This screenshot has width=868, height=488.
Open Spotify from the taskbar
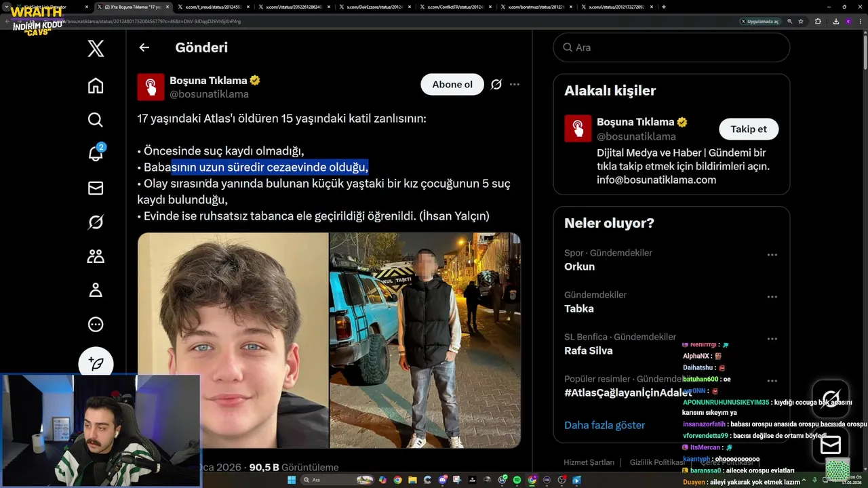pos(517,480)
